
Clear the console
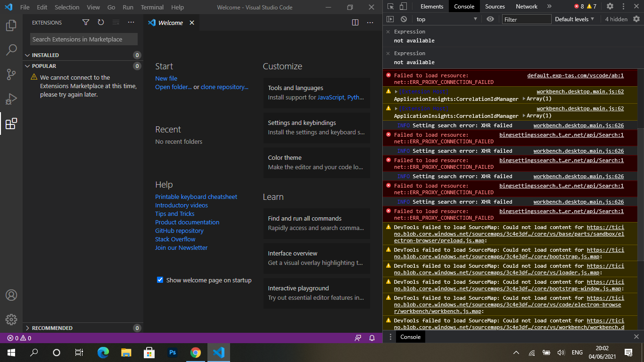[404, 19]
